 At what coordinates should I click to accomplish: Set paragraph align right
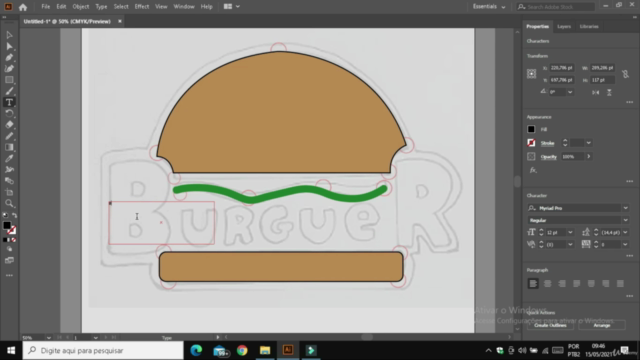(x=562, y=283)
